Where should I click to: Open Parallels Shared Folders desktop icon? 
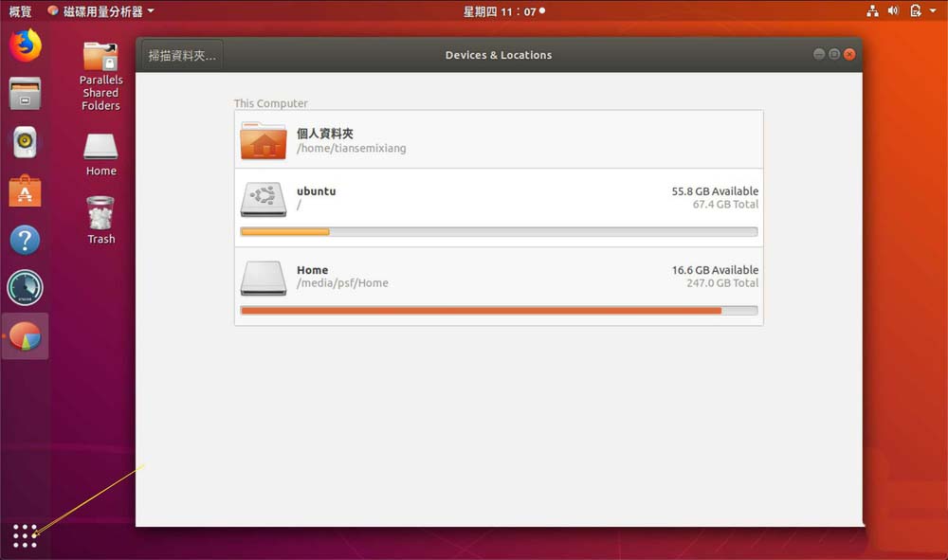click(101, 77)
